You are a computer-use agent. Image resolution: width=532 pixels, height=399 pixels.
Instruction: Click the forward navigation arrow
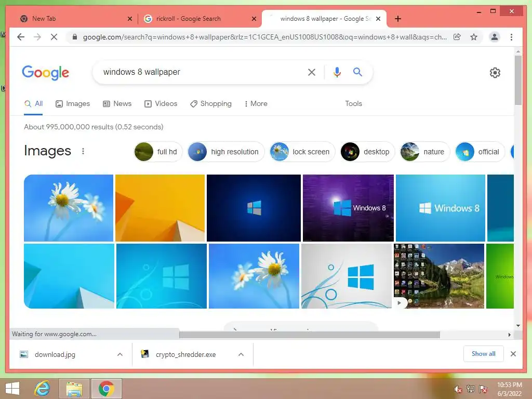(x=37, y=37)
